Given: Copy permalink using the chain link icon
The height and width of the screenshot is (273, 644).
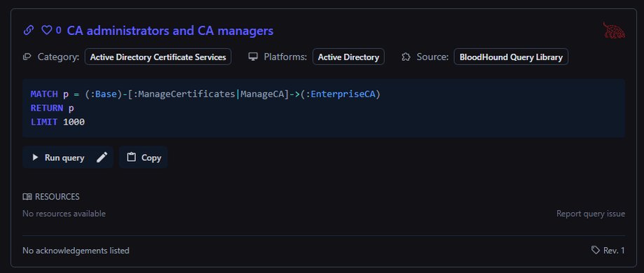Looking at the screenshot, I should pos(28,30).
